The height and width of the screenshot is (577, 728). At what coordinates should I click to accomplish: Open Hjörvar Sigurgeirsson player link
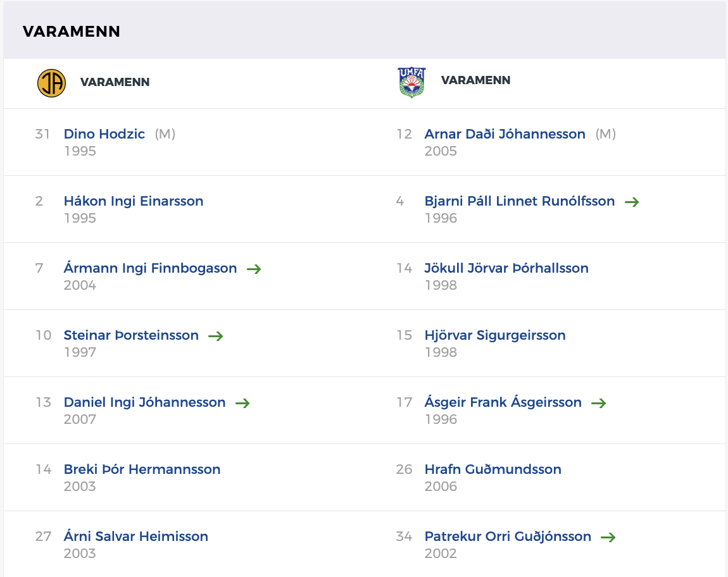[x=495, y=335]
